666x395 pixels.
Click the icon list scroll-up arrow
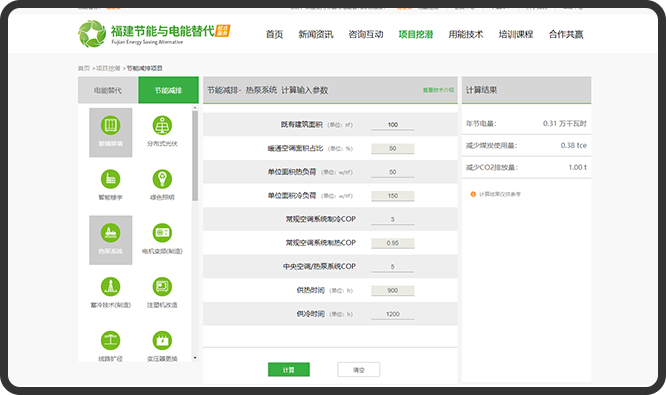click(x=195, y=108)
